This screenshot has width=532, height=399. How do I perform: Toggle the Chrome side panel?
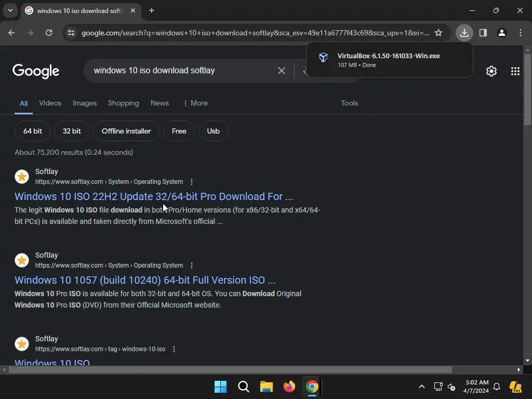(483, 33)
